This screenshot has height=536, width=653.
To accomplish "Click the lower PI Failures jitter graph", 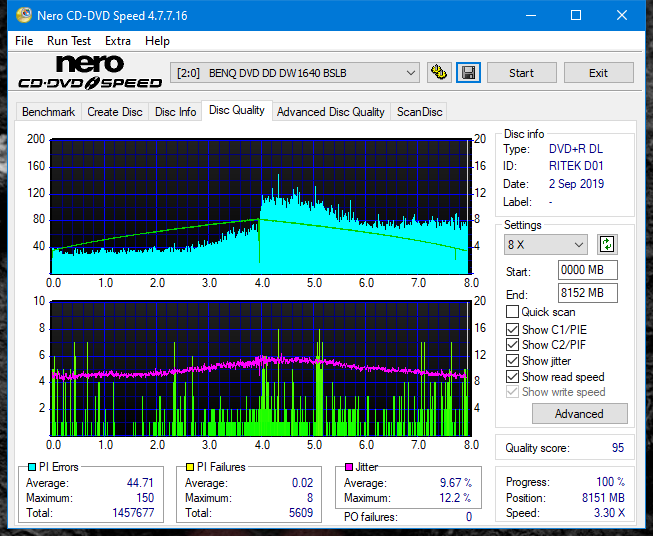I will coord(261,369).
